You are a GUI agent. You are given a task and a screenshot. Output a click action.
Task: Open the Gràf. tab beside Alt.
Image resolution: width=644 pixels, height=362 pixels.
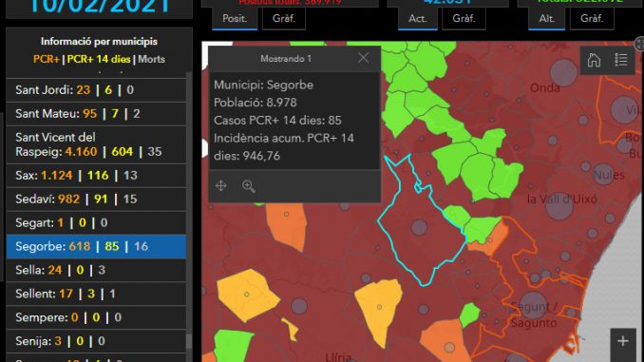592,18
